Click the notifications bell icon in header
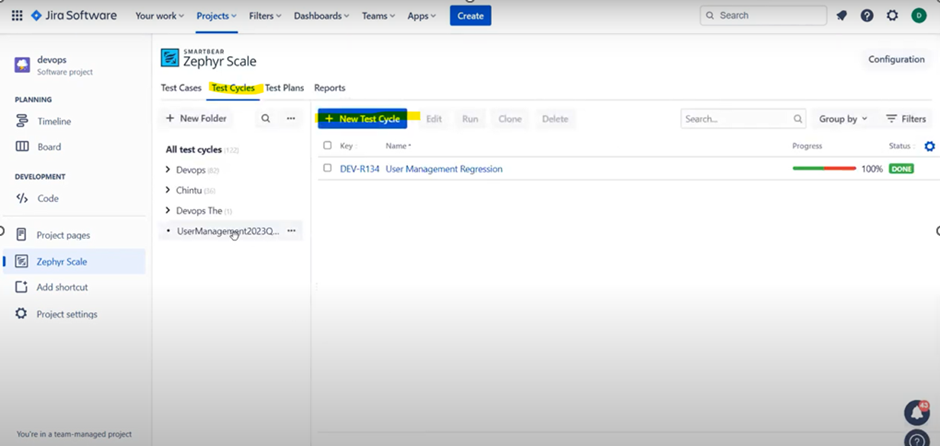Viewport: 940px width, 446px height. (x=842, y=16)
